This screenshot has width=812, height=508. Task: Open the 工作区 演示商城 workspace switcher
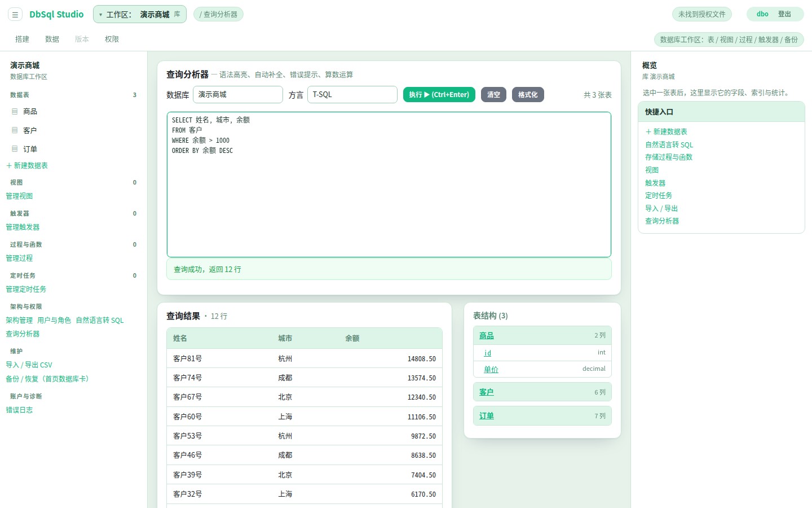140,15
